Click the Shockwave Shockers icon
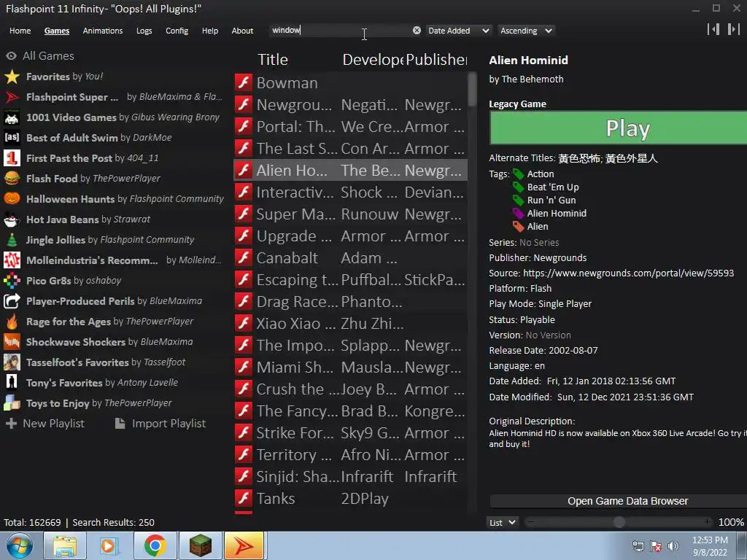 (x=12, y=342)
